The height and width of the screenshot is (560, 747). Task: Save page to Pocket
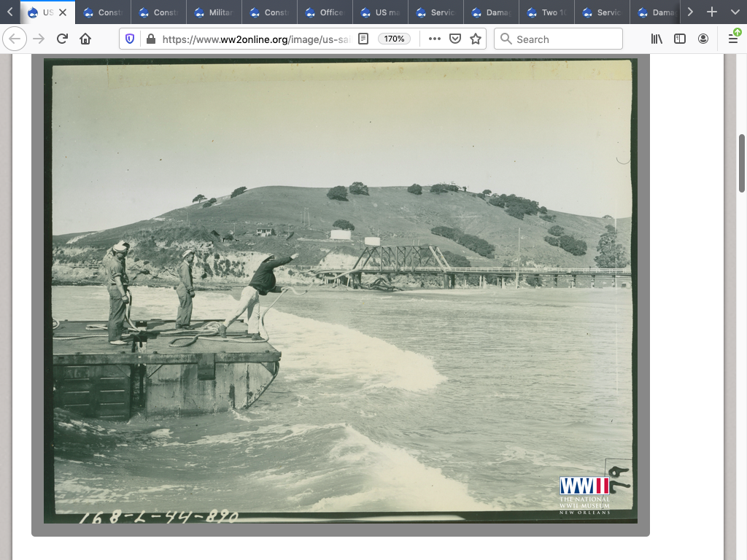tap(455, 39)
